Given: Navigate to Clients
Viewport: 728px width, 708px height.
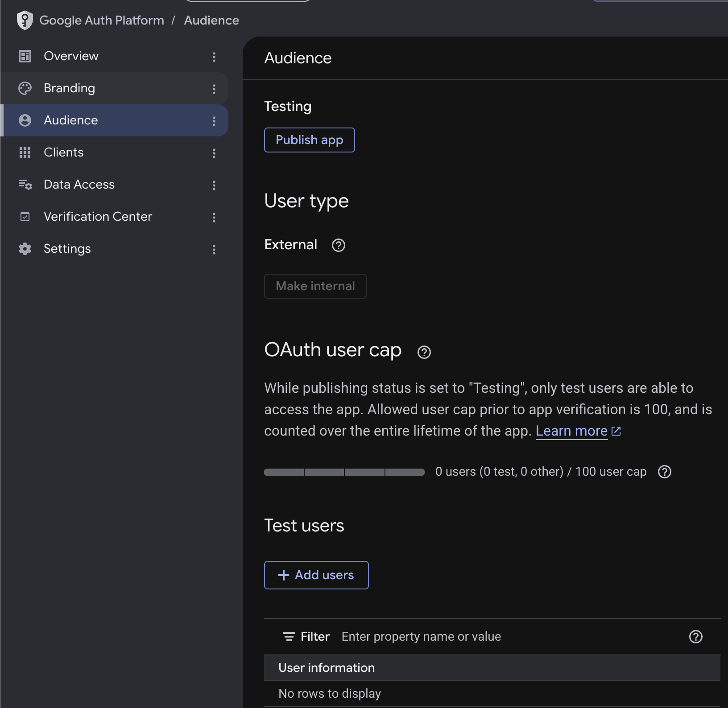Looking at the screenshot, I should (x=114, y=152).
